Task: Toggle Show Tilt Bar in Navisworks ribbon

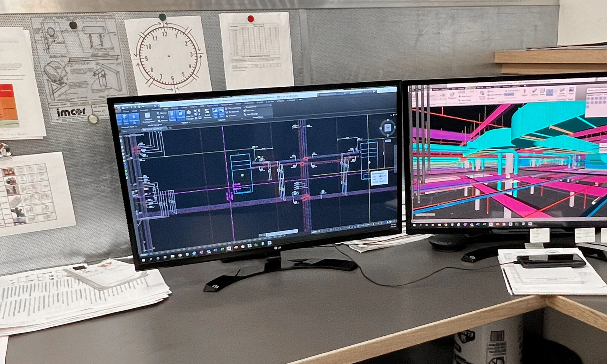Action: (x=465, y=100)
